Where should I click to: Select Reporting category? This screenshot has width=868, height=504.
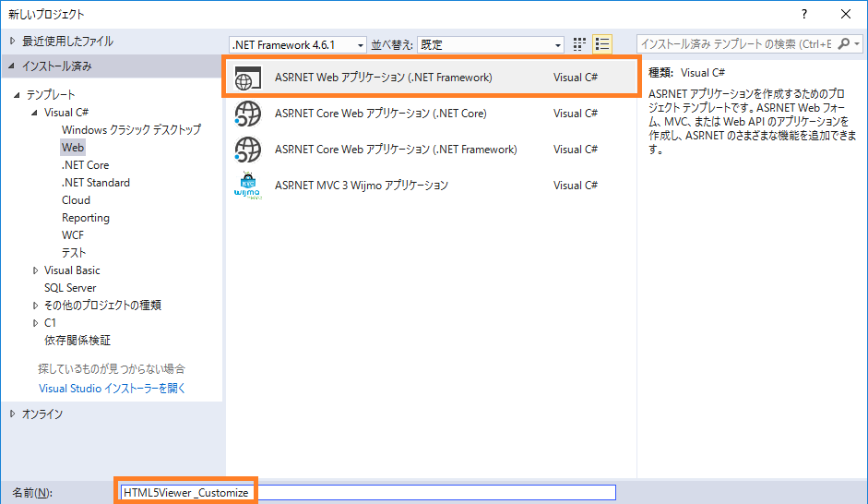(86, 218)
